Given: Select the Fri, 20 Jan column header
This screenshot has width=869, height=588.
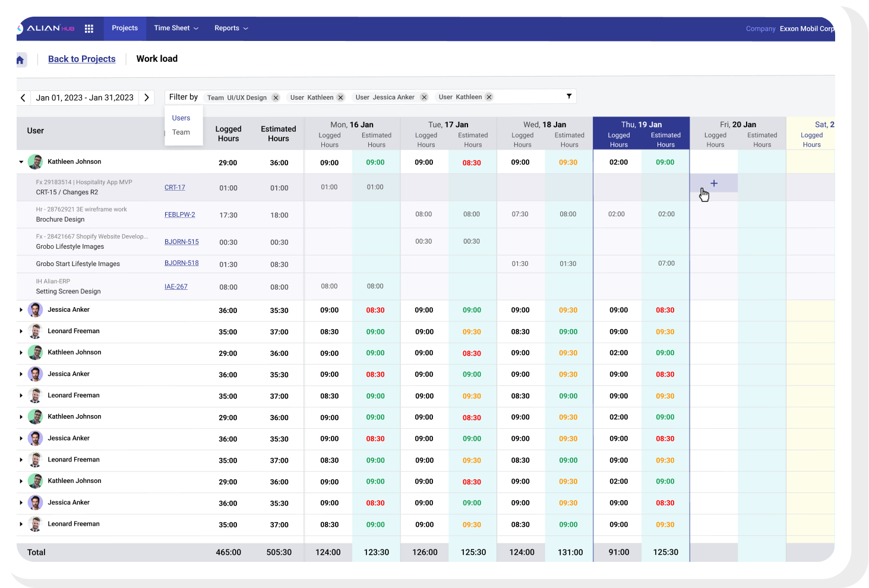Looking at the screenshot, I should coord(738,125).
